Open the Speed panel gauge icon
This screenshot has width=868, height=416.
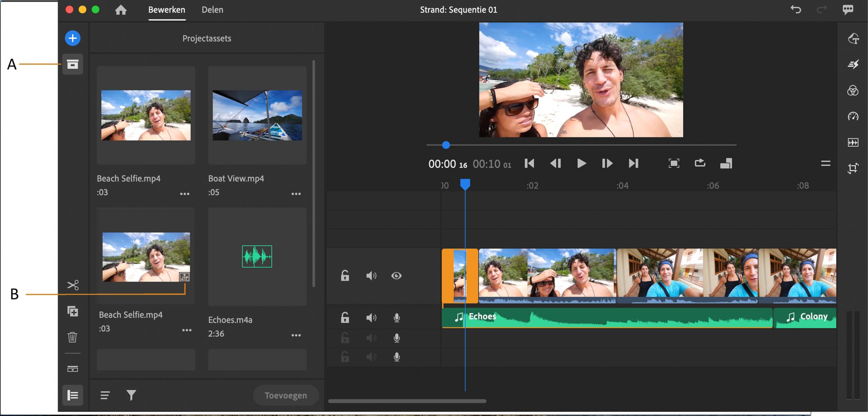point(853,117)
